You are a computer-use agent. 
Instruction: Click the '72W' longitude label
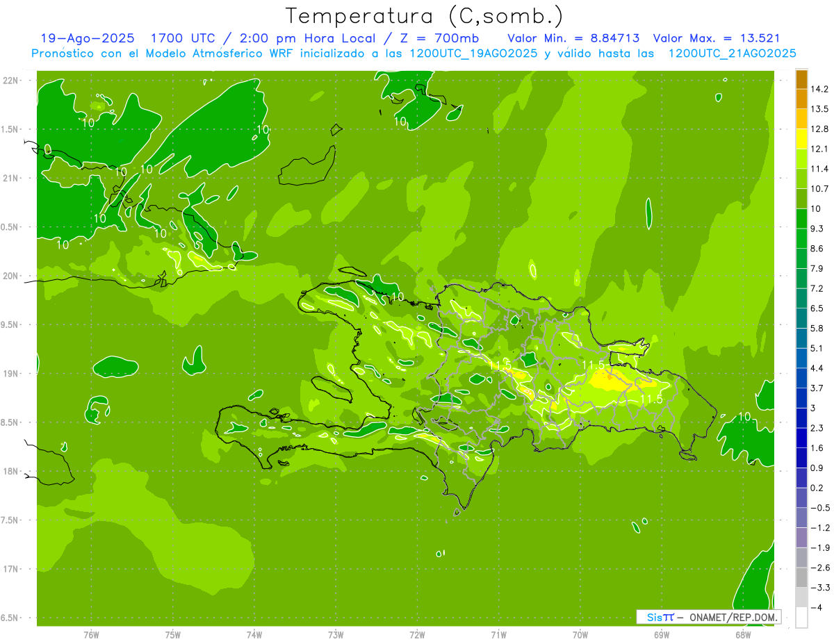point(418,635)
